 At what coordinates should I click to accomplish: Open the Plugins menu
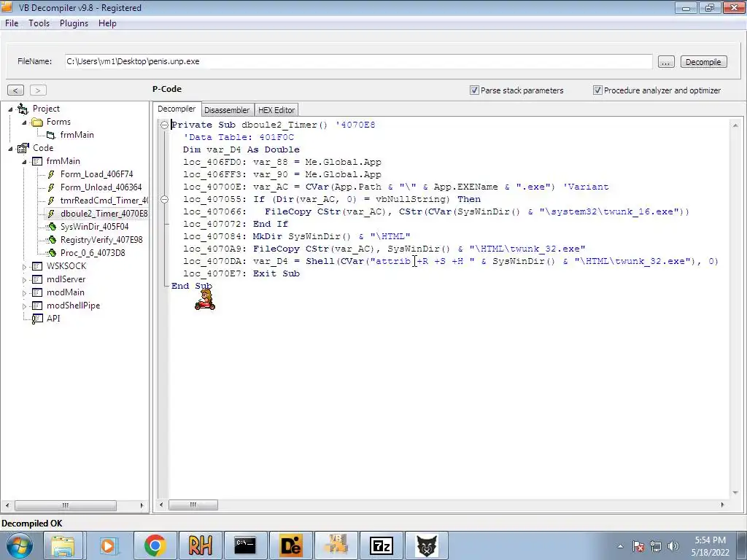[74, 23]
